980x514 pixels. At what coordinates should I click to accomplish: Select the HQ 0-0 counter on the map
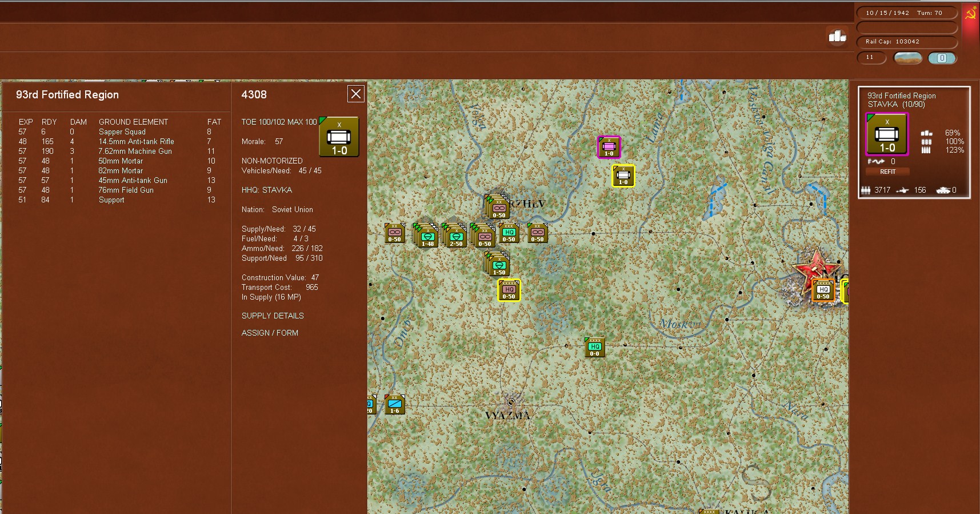pos(594,347)
